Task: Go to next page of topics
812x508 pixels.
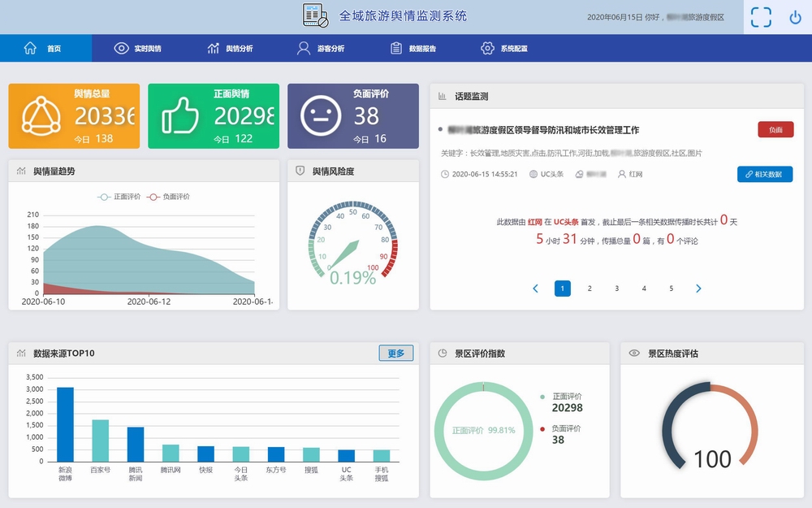Action: (698, 289)
